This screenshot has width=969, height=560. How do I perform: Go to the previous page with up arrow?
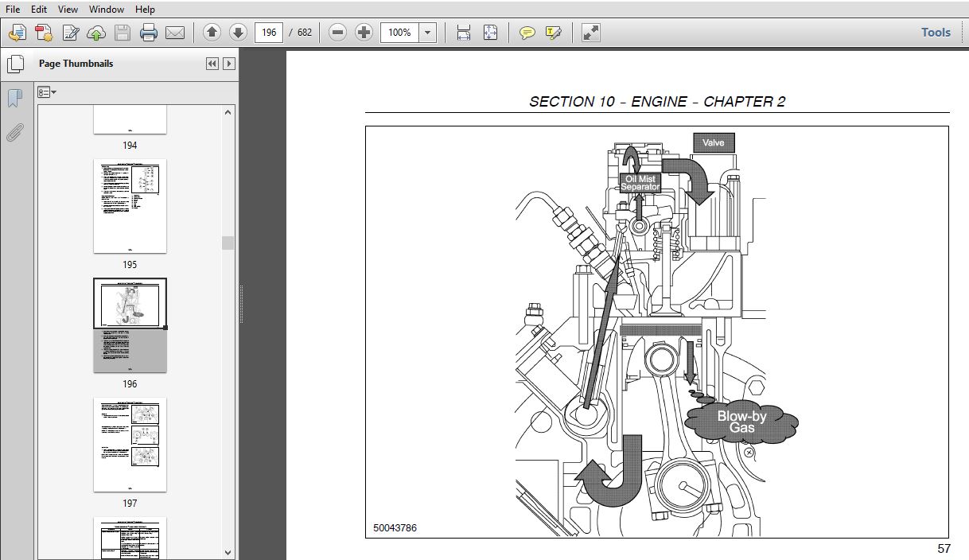coord(212,33)
